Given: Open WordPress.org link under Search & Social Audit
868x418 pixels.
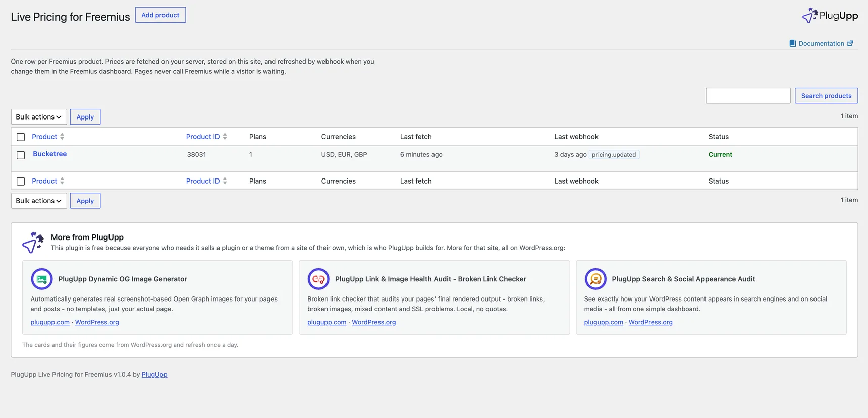Looking at the screenshot, I should coord(650,322).
